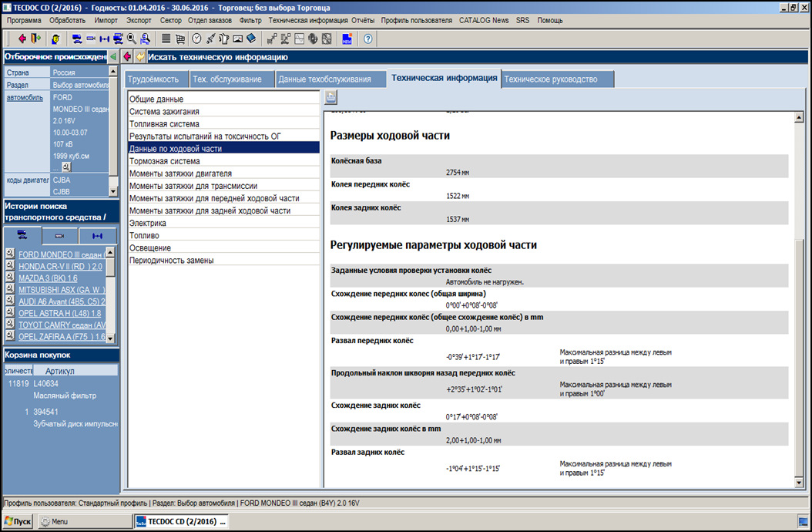
Task: Click the print icon above technical data
Action: click(331, 97)
